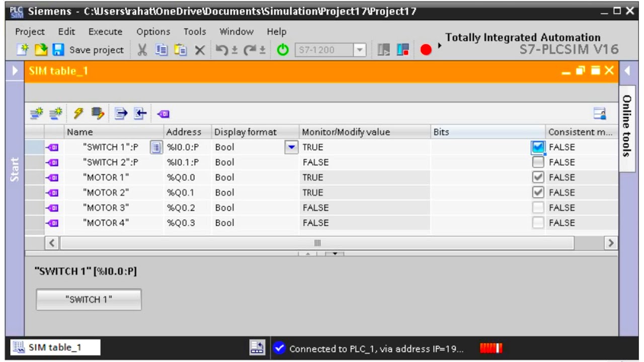The width and height of the screenshot is (644, 362).
Task: Open Display format dropdown for SWITCH 1
Action: [291, 147]
